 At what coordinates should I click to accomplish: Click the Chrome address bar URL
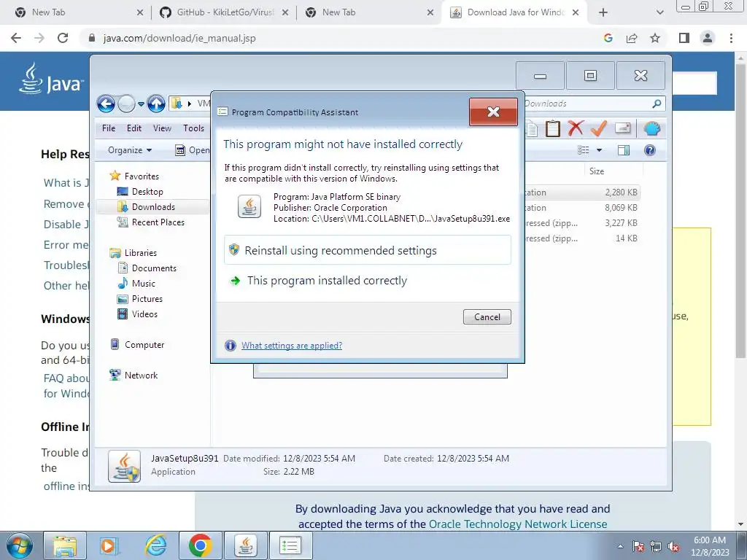pyautogui.click(x=179, y=38)
